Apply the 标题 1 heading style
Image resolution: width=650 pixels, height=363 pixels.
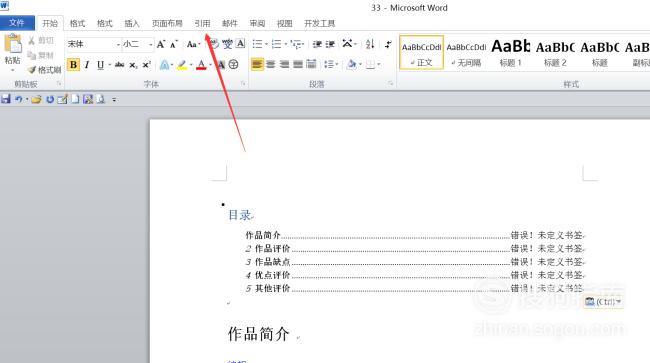click(x=510, y=52)
